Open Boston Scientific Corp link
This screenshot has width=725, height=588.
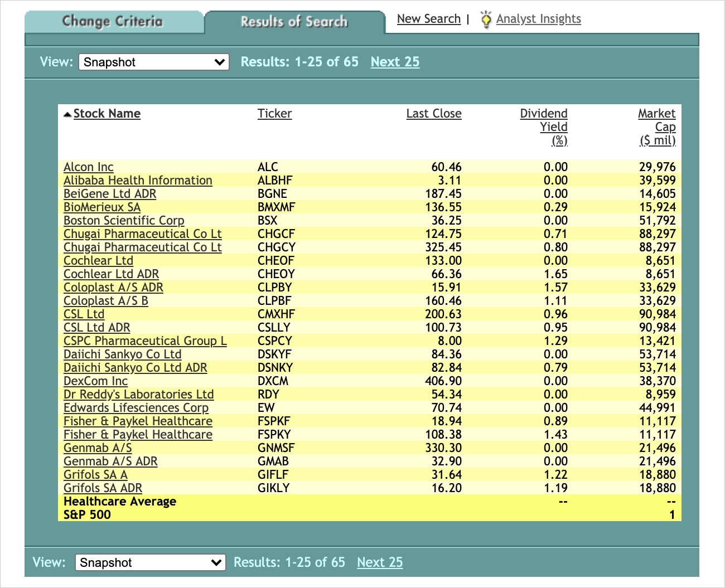click(124, 221)
